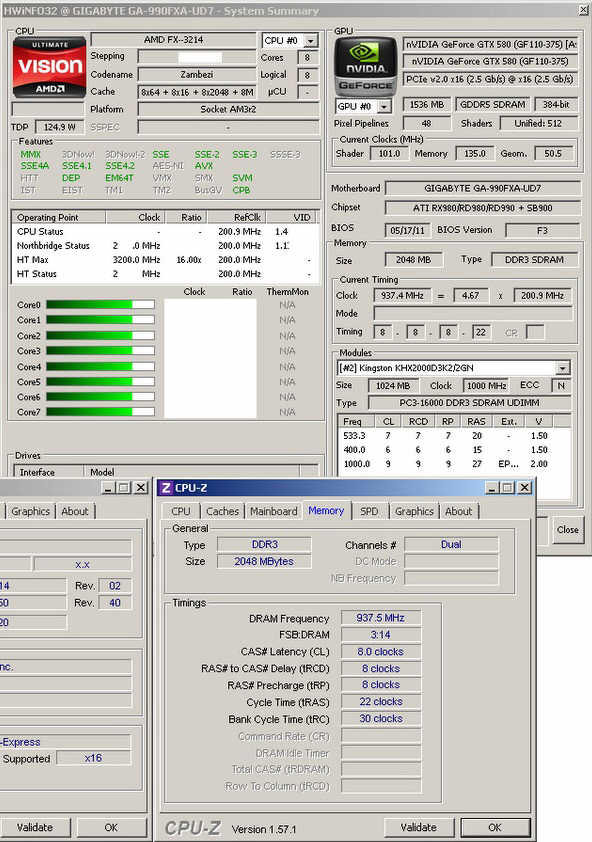The height and width of the screenshot is (842, 592).
Task: Click the Interface column header under Drives
Action: point(48,472)
